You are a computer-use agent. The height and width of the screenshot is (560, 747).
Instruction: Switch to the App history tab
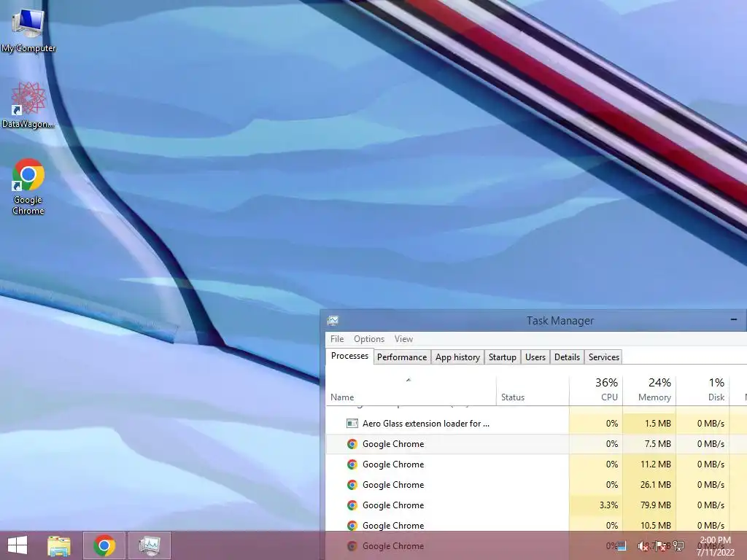(457, 357)
